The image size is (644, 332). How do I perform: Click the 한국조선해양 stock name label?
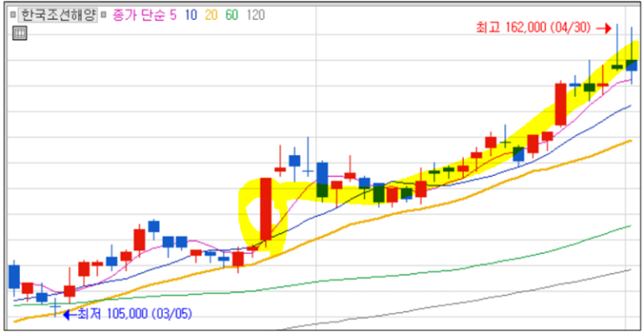pos(58,16)
